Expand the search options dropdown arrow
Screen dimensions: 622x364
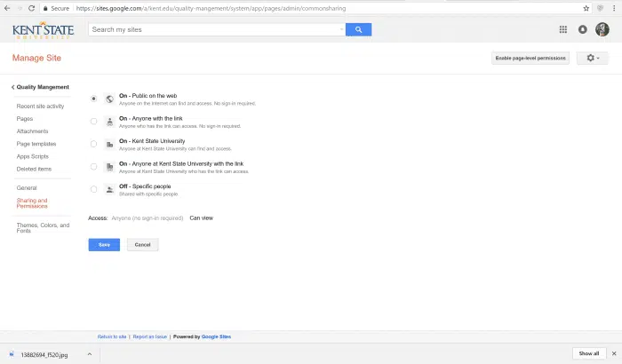tap(341, 29)
